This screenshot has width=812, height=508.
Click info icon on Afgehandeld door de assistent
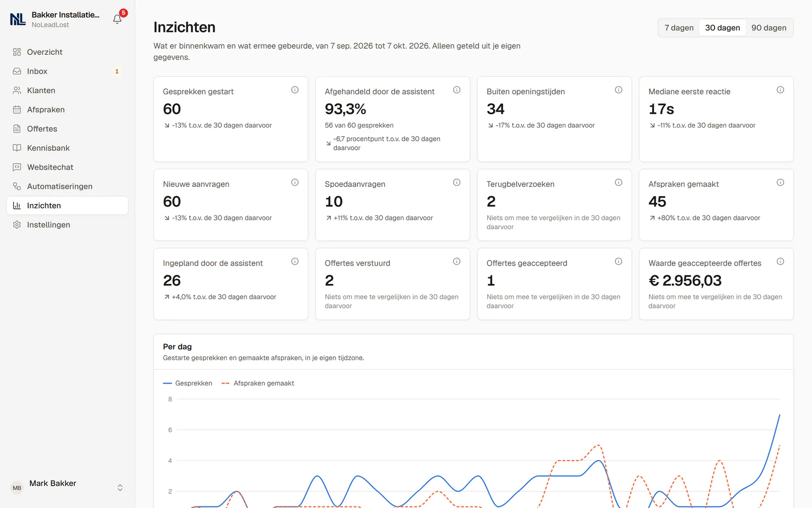click(457, 90)
